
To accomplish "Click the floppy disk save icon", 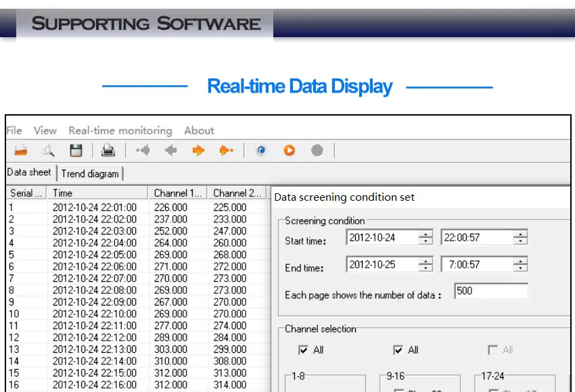I will [x=76, y=151].
